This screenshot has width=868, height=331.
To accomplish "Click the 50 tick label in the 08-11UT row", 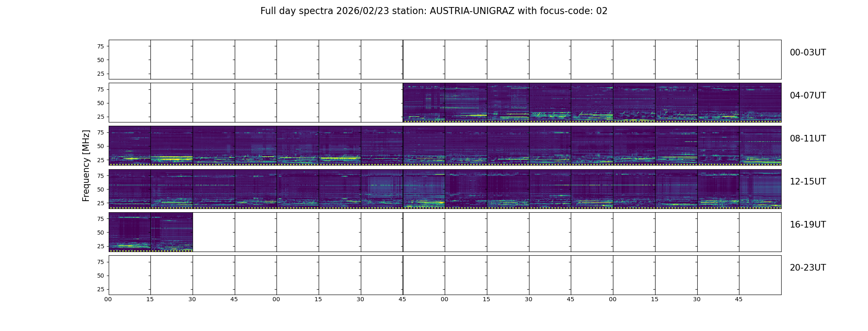I will tap(100, 146).
